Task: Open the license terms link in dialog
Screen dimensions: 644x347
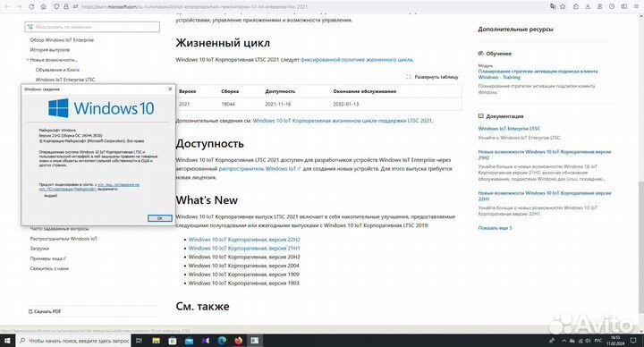Action: [x=89, y=187]
